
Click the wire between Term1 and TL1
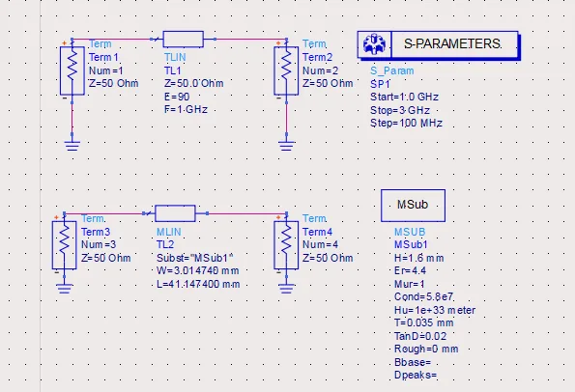pos(112,39)
